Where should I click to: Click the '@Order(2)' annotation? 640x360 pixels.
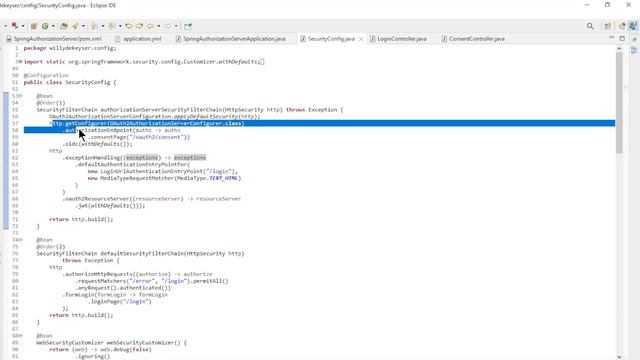(51, 247)
